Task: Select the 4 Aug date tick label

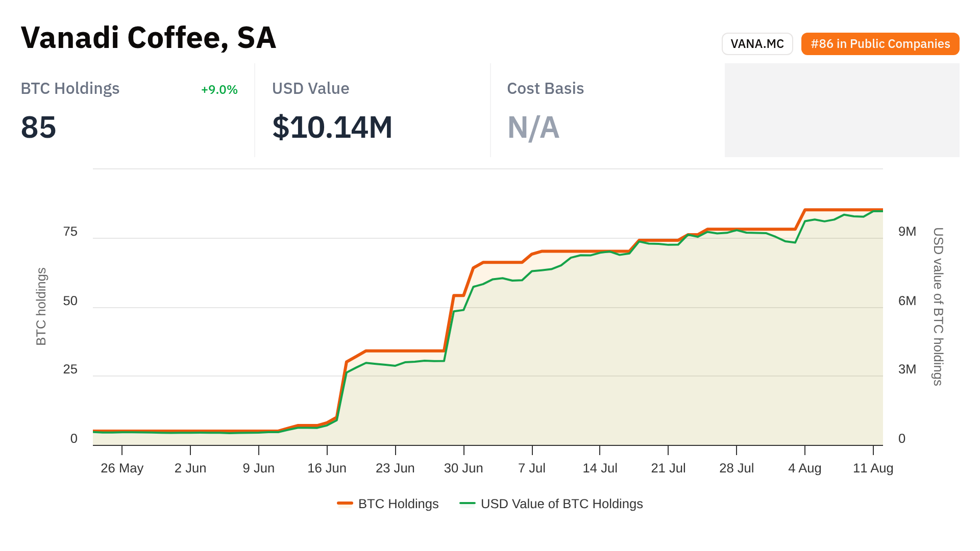Action: [804, 468]
